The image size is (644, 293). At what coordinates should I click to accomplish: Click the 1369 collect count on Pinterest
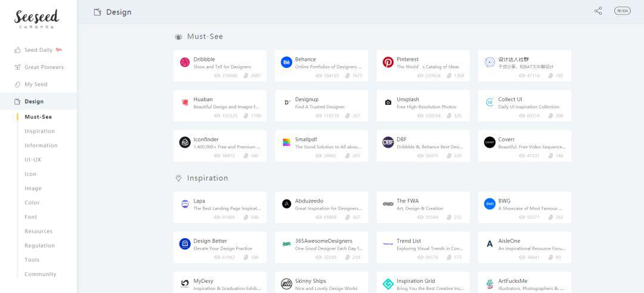tap(459, 76)
